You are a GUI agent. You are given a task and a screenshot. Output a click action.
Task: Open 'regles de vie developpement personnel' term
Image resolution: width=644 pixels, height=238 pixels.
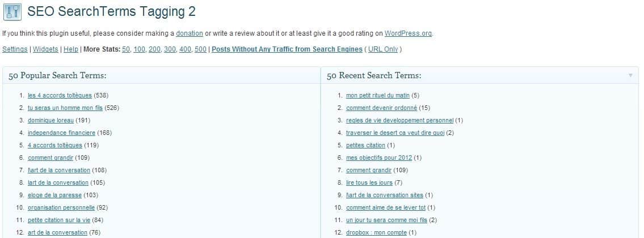(x=399, y=120)
